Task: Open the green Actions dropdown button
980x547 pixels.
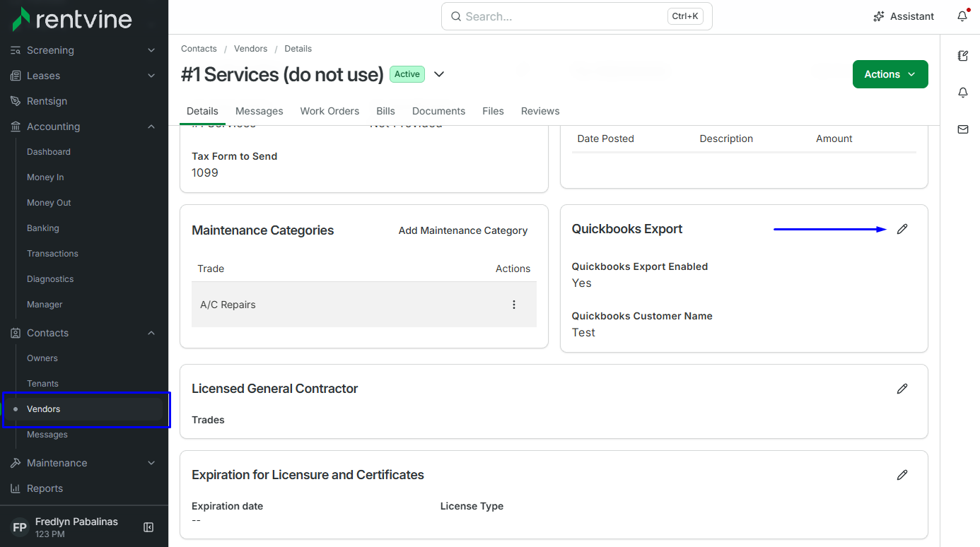Action: [890, 74]
